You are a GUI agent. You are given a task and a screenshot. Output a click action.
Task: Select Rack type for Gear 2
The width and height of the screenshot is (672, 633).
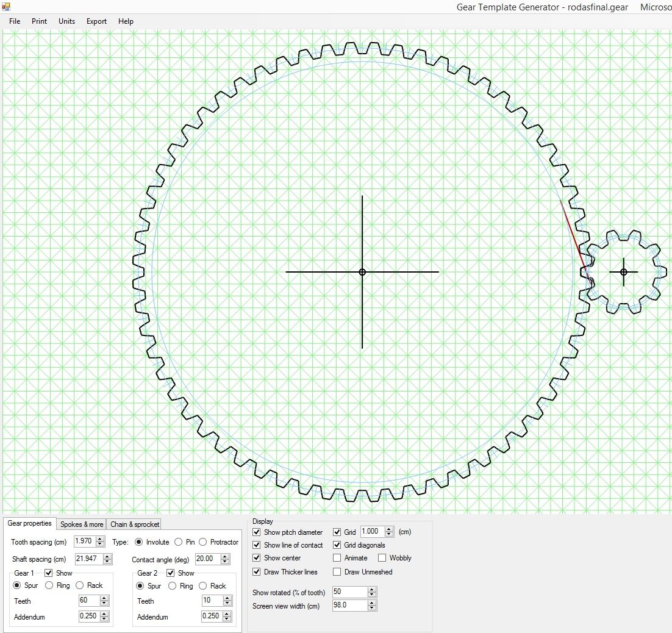tap(203, 586)
